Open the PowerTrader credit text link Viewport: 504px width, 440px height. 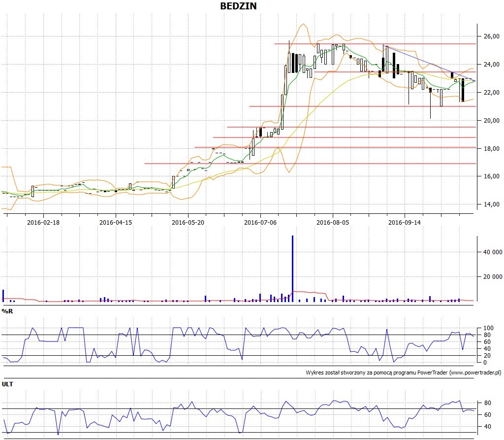point(404,372)
